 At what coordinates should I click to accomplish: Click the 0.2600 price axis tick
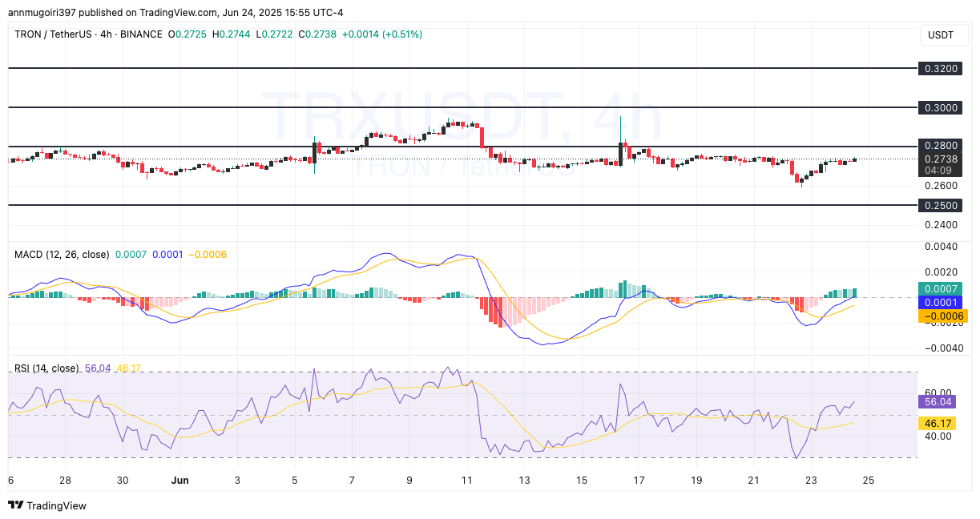click(x=942, y=186)
